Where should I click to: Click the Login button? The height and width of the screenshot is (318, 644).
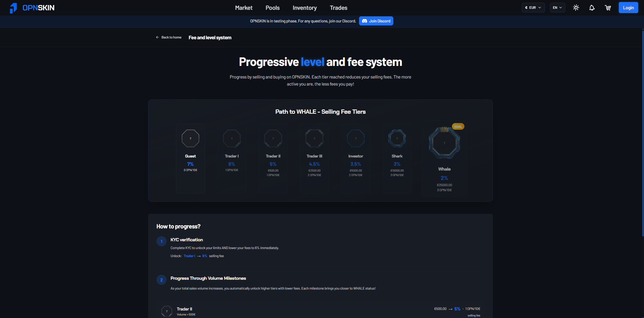[628, 7]
